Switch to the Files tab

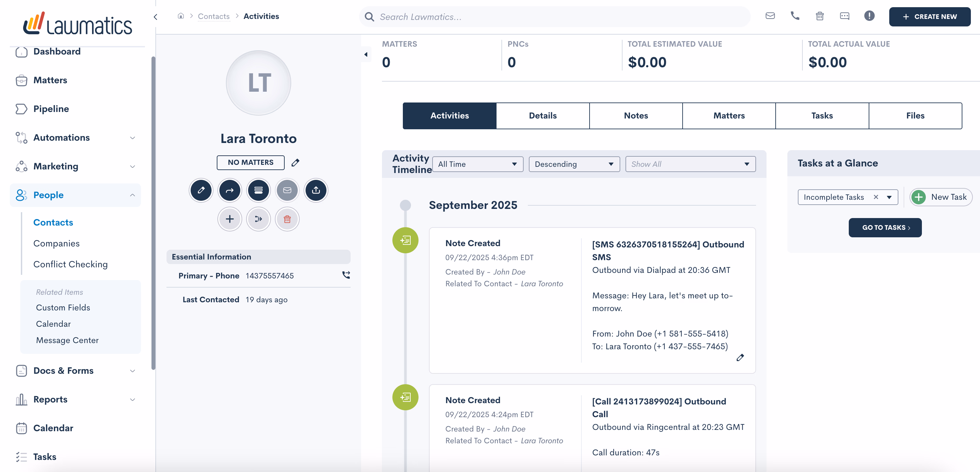tap(915, 116)
